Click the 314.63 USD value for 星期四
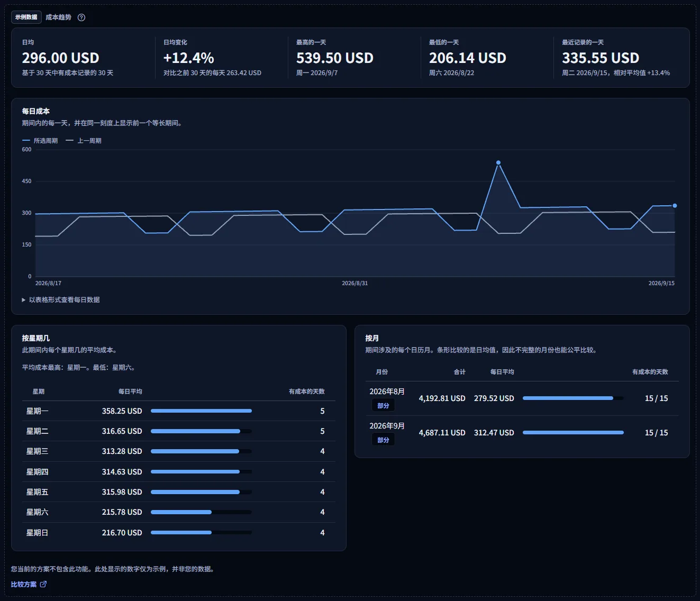 point(122,472)
